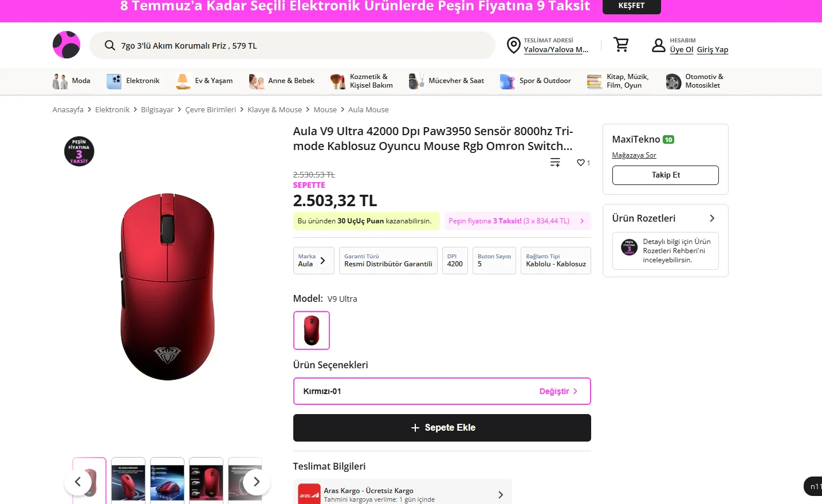Viewport: 822px width, 504px height.
Task: Click the search magnifier icon
Action: (110, 45)
